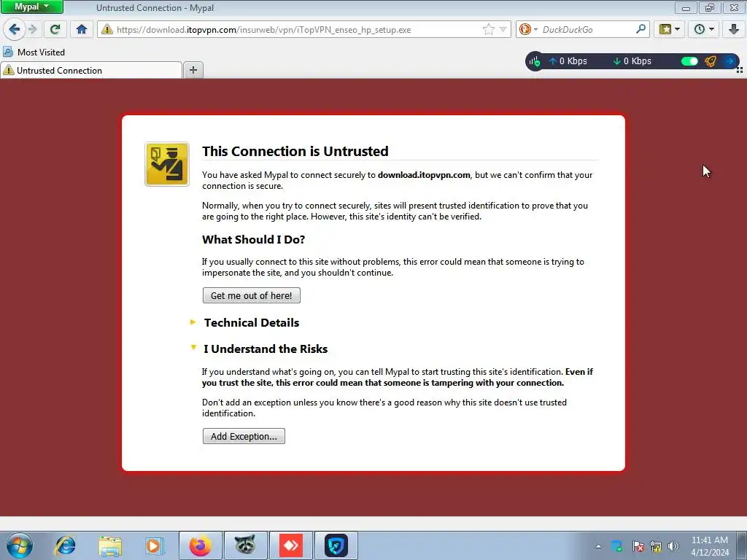Screen dimensions: 747x560
Task: Bookmark this page with the star icon
Action: (x=489, y=29)
